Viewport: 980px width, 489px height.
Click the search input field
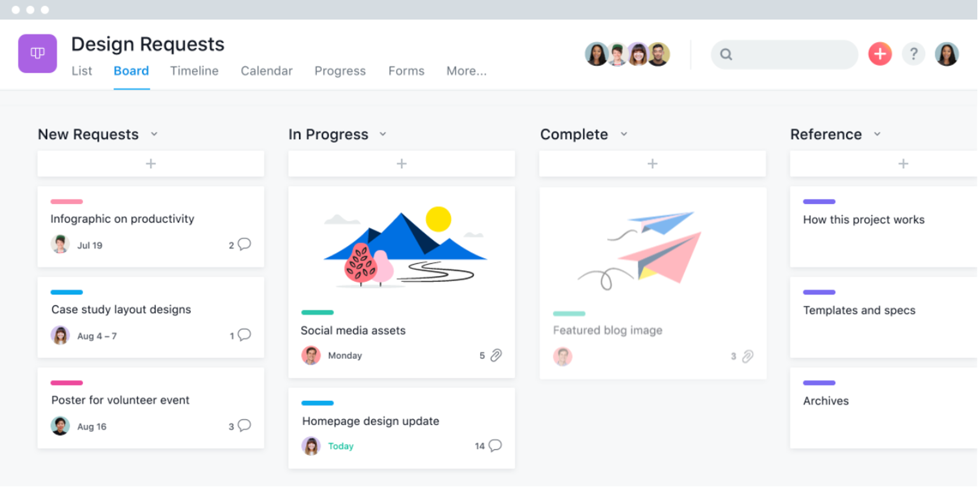click(x=785, y=55)
